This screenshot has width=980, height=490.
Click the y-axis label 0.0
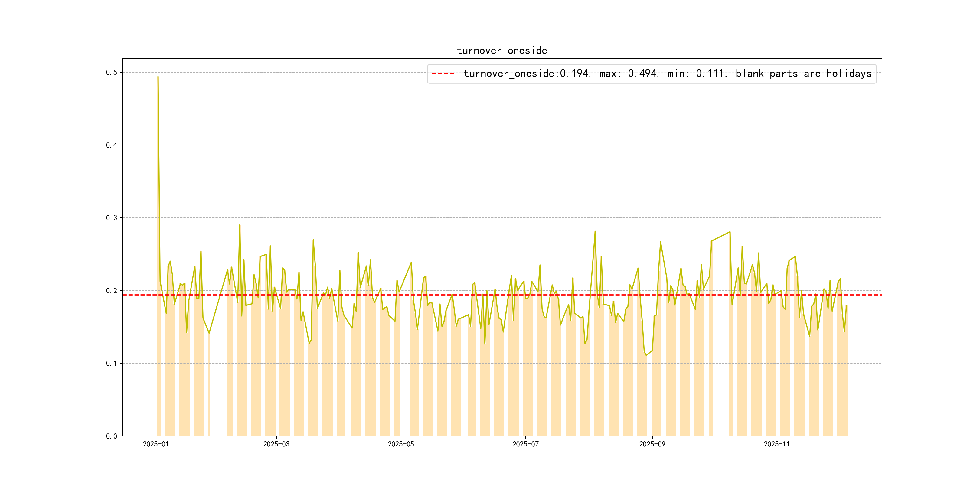[112, 436]
